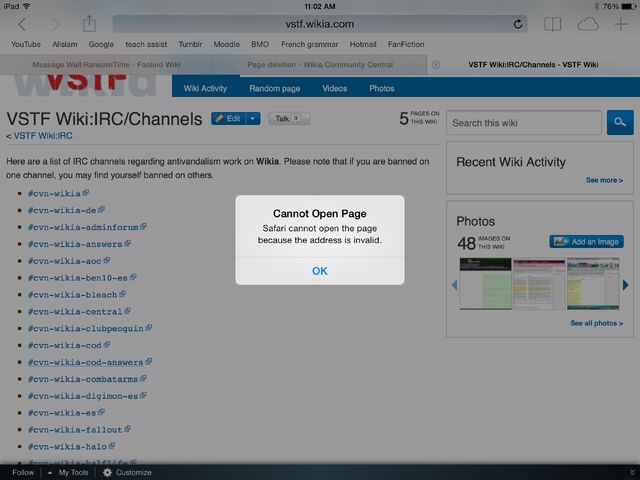Screen dimensions: 640x480
Task: Tap the Search this wiki field
Action: 524,122
